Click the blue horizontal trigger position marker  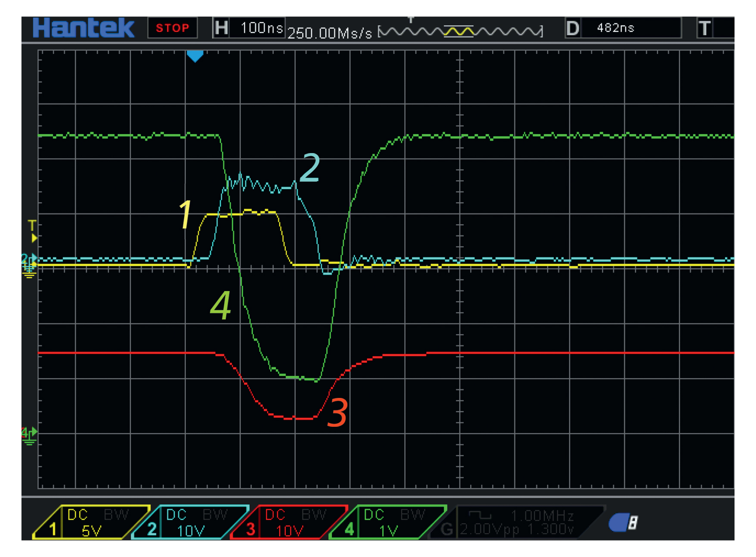pyautogui.click(x=195, y=56)
